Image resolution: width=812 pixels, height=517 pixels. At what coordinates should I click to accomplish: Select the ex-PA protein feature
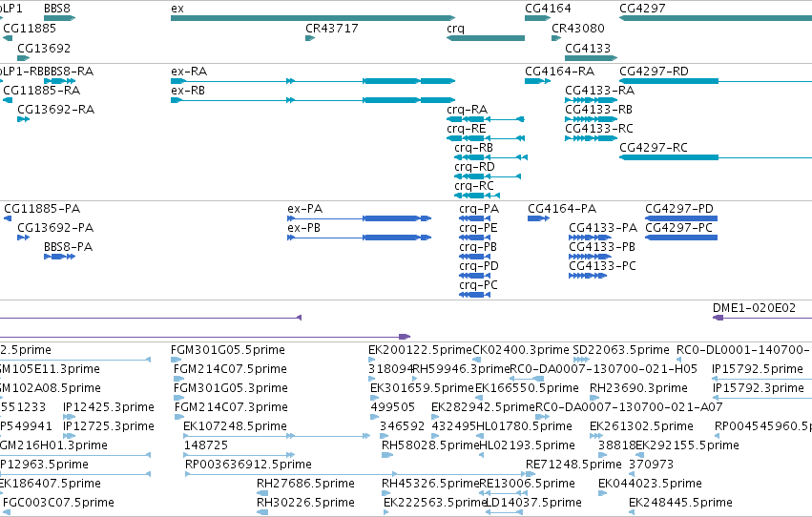360,218
